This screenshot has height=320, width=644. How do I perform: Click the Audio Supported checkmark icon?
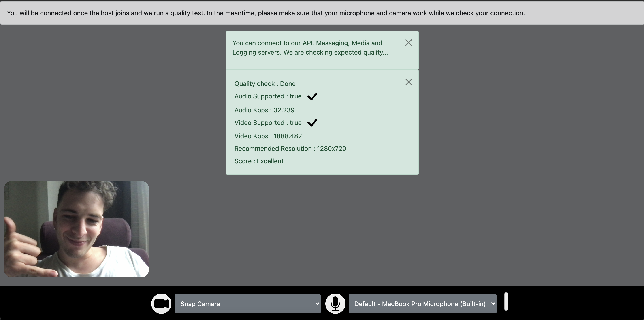pos(312,96)
